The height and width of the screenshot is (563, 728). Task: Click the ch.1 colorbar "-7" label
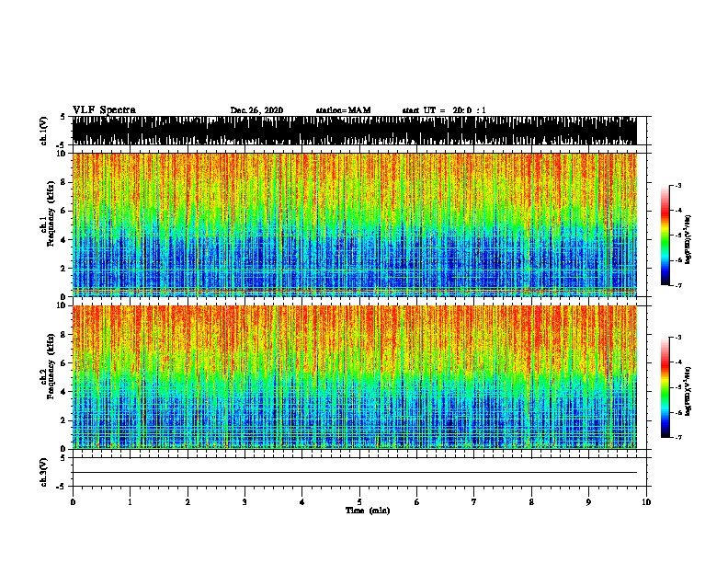point(678,285)
